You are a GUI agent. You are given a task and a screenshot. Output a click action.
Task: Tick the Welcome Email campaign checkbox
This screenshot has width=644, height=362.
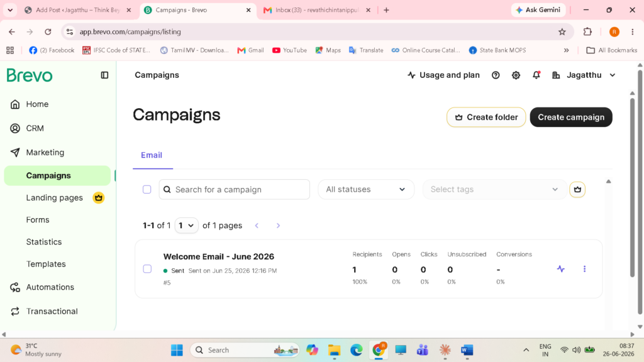tap(147, 269)
